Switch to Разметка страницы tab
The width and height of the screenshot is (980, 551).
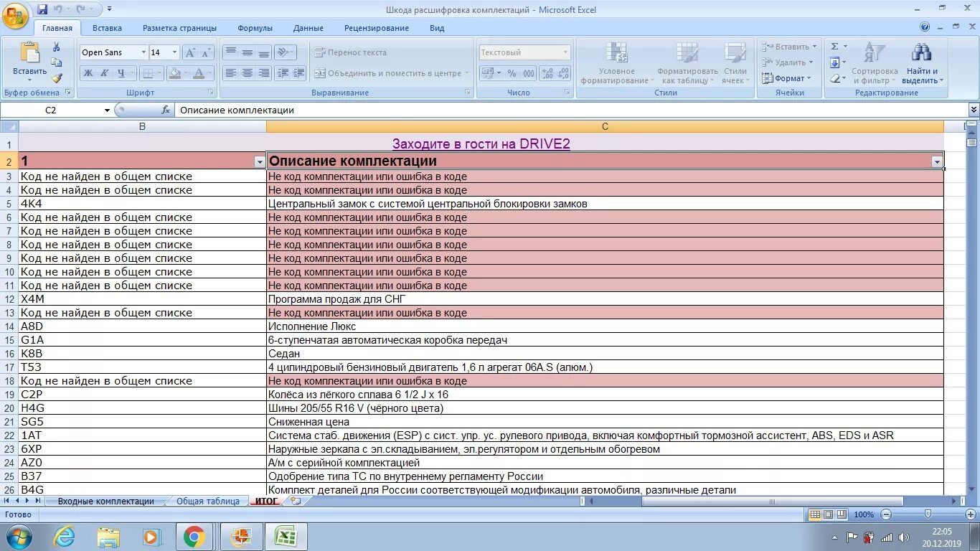[179, 28]
